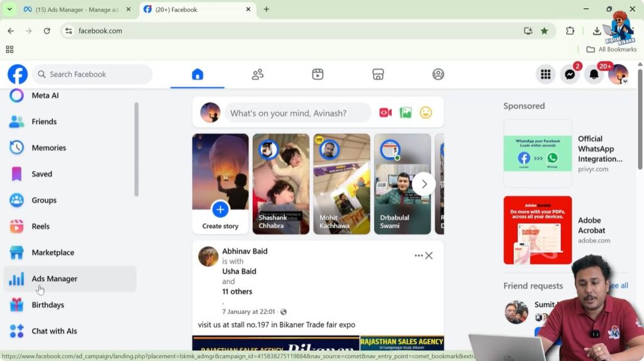This screenshot has width=644, height=361.
Task: Click the left sidebar scrollbar
Action: point(136,150)
